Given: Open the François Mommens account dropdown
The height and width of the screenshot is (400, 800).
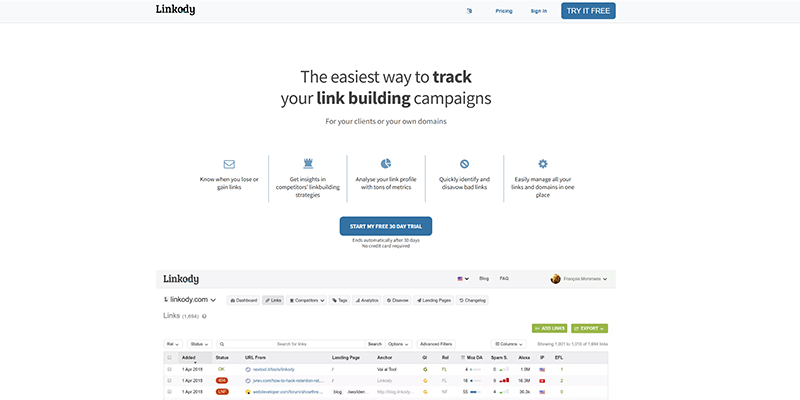Looking at the screenshot, I should tap(585, 279).
